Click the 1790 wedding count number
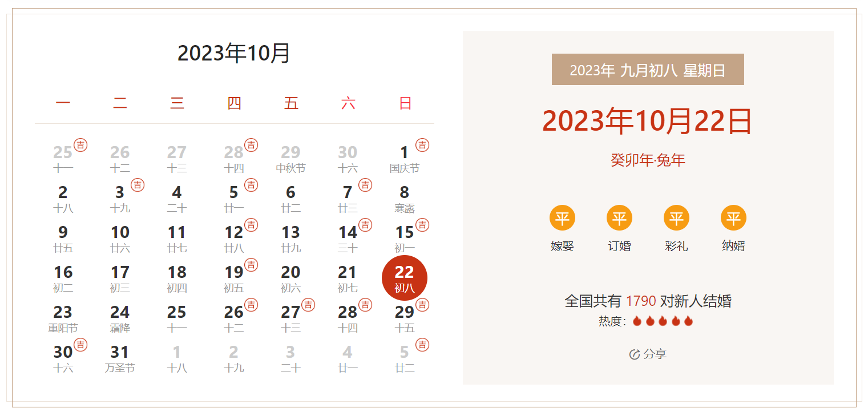 pos(641,301)
